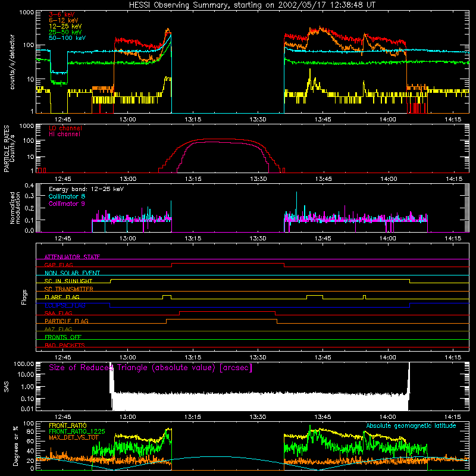Select the Collimator 8 legend label

point(67,196)
